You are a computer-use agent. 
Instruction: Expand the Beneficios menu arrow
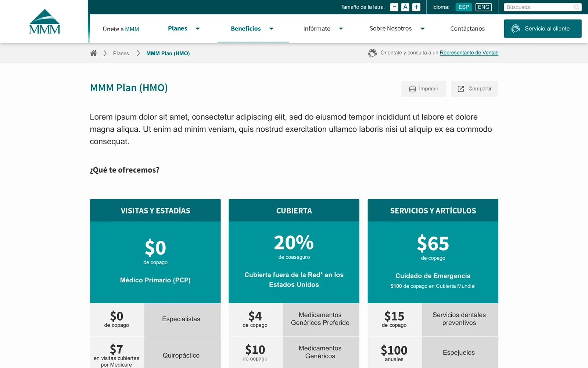[x=271, y=29]
